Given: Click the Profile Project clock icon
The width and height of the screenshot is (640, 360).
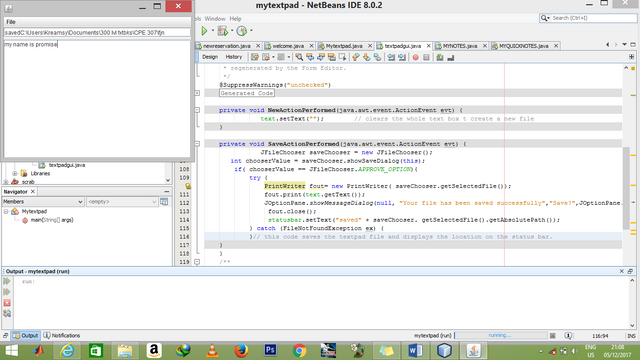Looking at the screenshot, I should [x=242, y=31].
